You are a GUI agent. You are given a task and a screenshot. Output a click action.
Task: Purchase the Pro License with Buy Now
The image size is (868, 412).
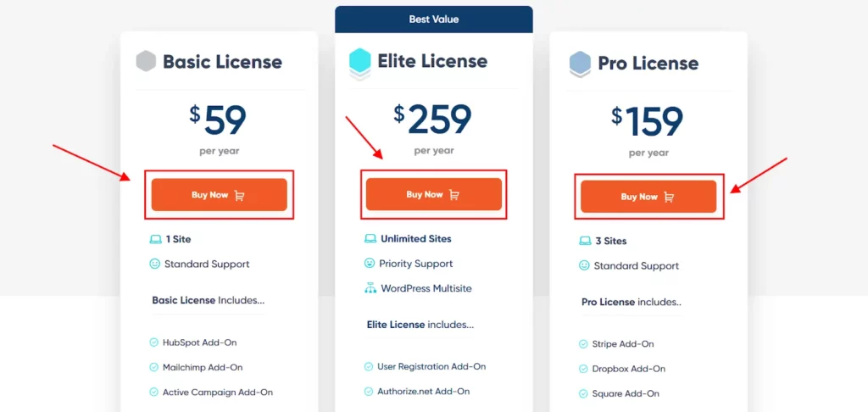[648, 197]
